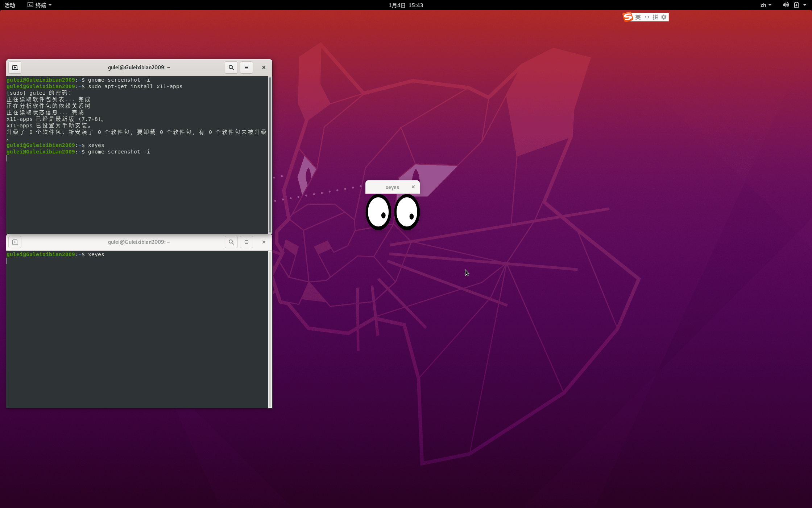Open the 活动 activities overview
The width and height of the screenshot is (812, 508).
[10, 5]
